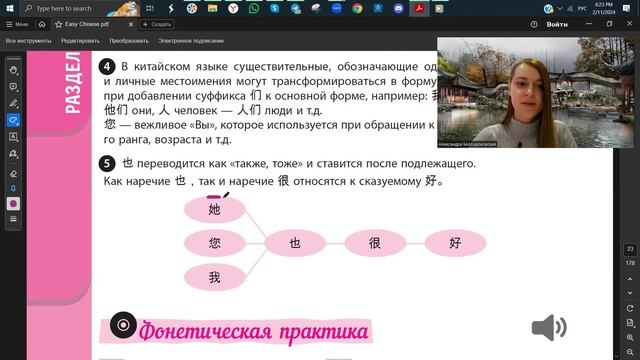Open WhatsApp from the taskbar

tap(254, 8)
